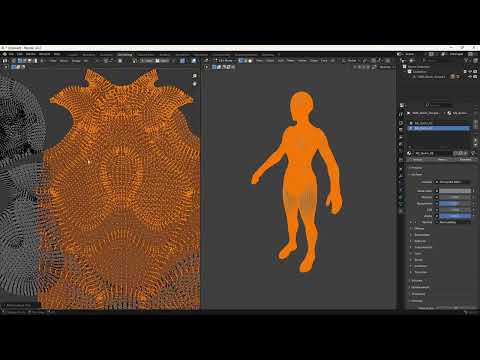Viewport: 480px width, 360px height.
Task: Toggle the Collection exclude checkbox in outliner
Action: coord(465,72)
